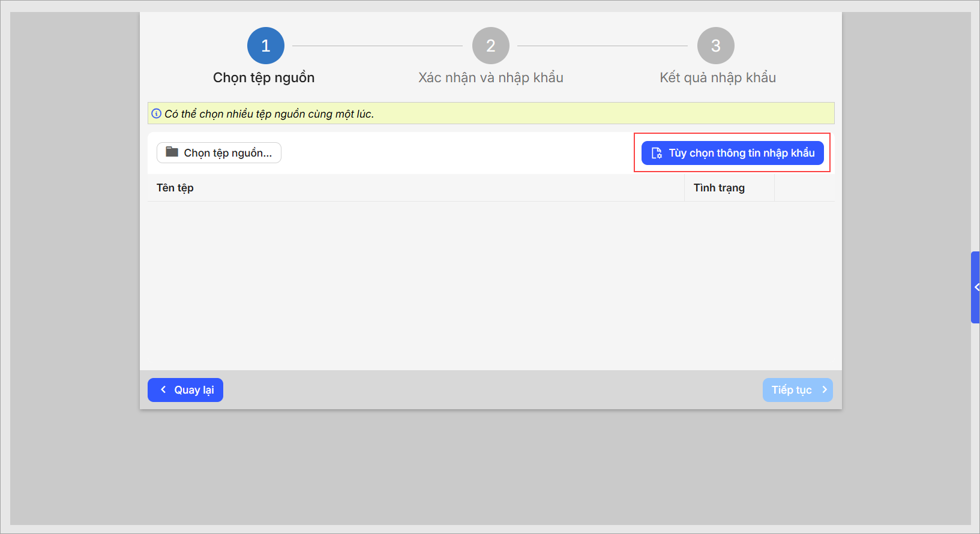980x534 pixels.
Task: Click the info icon in yellow banner
Action: coord(157,113)
